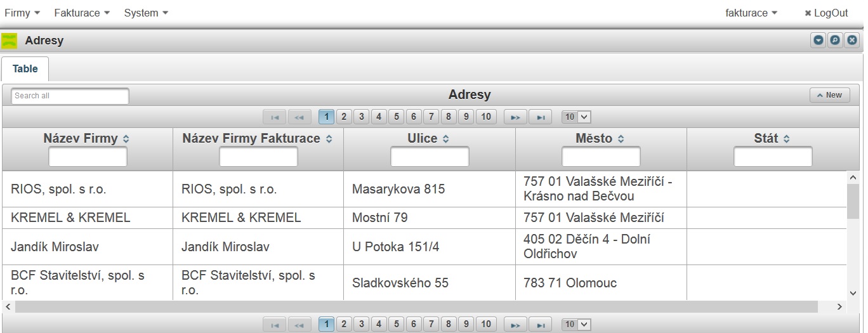
Task: Go to last page in top paginator
Action: click(x=540, y=117)
